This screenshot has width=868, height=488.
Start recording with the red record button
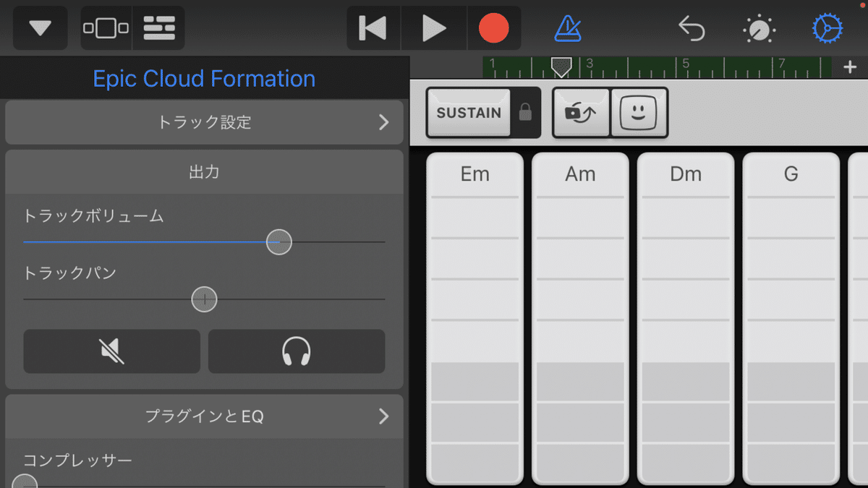coord(494,28)
